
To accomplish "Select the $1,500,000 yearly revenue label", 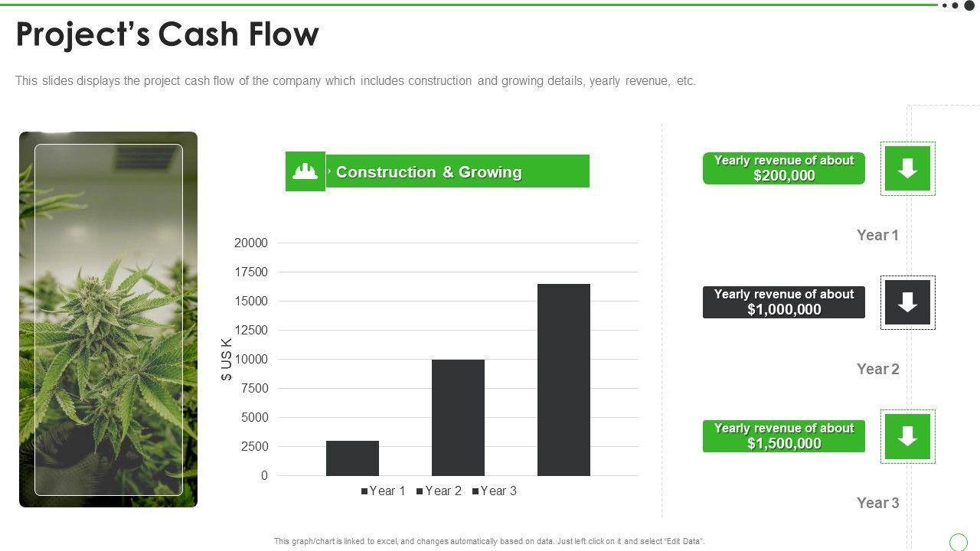I will [x=783, y=436].
